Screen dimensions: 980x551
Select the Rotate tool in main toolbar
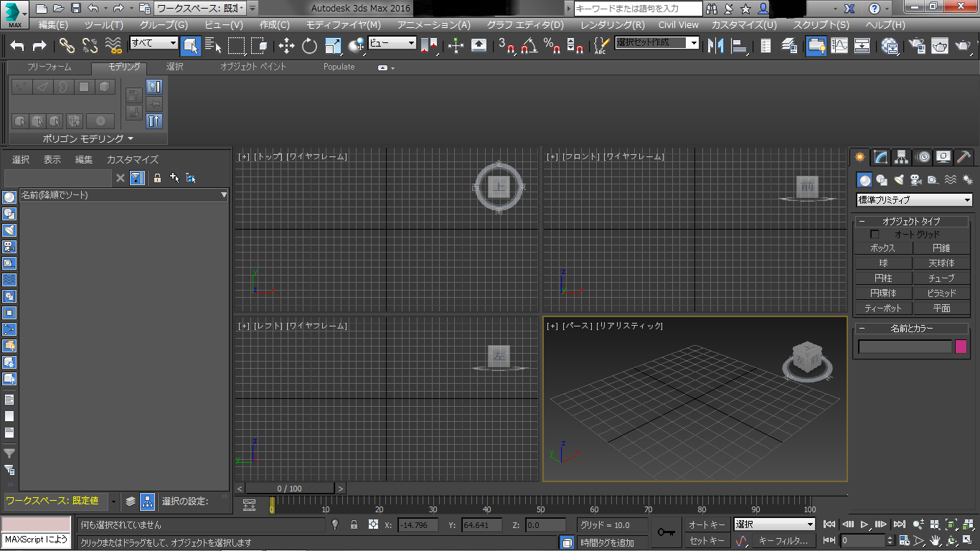point(309,46)
